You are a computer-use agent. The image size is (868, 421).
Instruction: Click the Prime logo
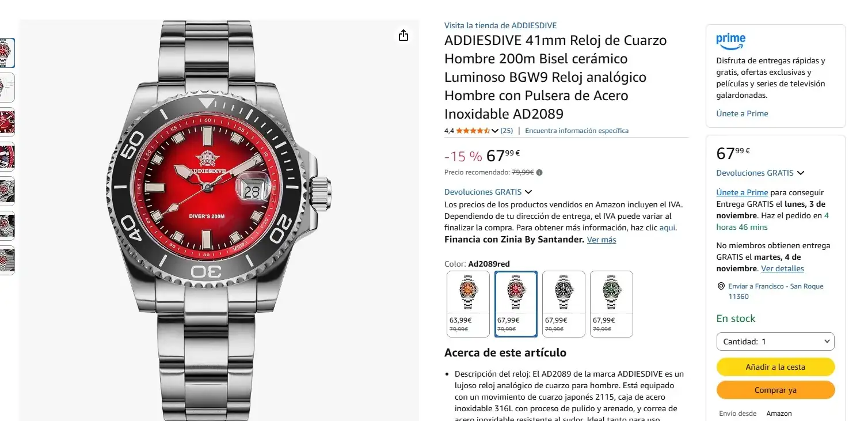tap(730, 41)
